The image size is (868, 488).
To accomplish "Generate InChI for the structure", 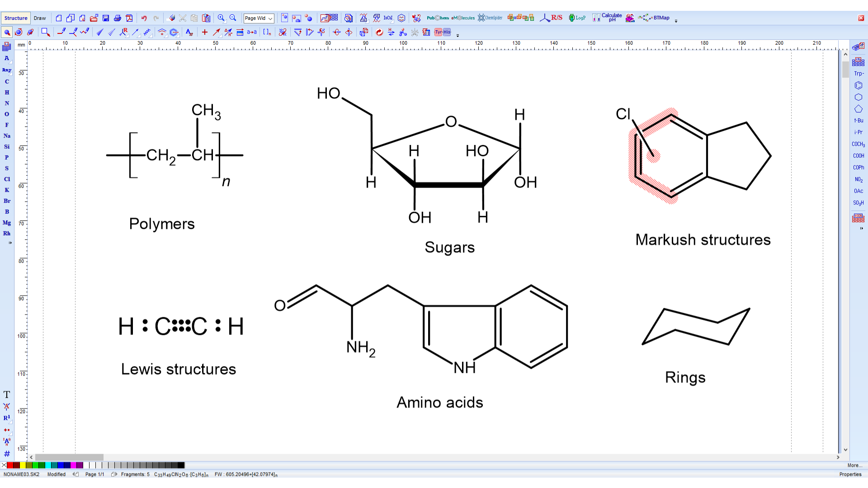I will pyautogui.click(x=387, y=18).
